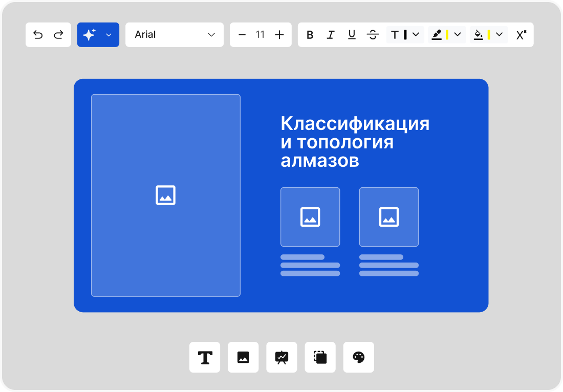The width and height of the screenshot is (563, 392).
Task: Select the fill bucket color tool
Action: tap(479, 35)
